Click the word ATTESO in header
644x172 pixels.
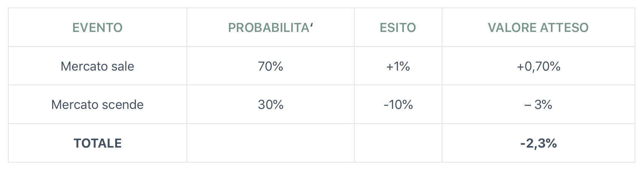pyautogui.click(x=564, y=27)
